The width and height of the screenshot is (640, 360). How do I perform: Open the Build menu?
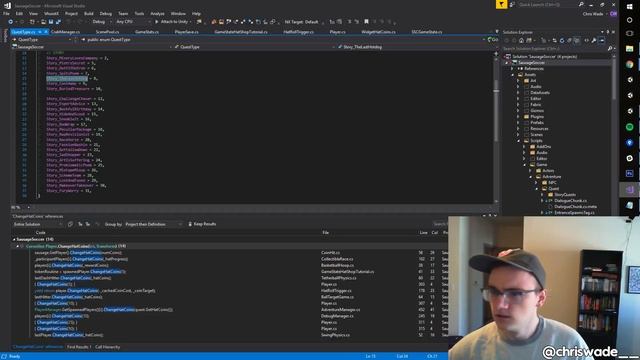click(89, 13)
